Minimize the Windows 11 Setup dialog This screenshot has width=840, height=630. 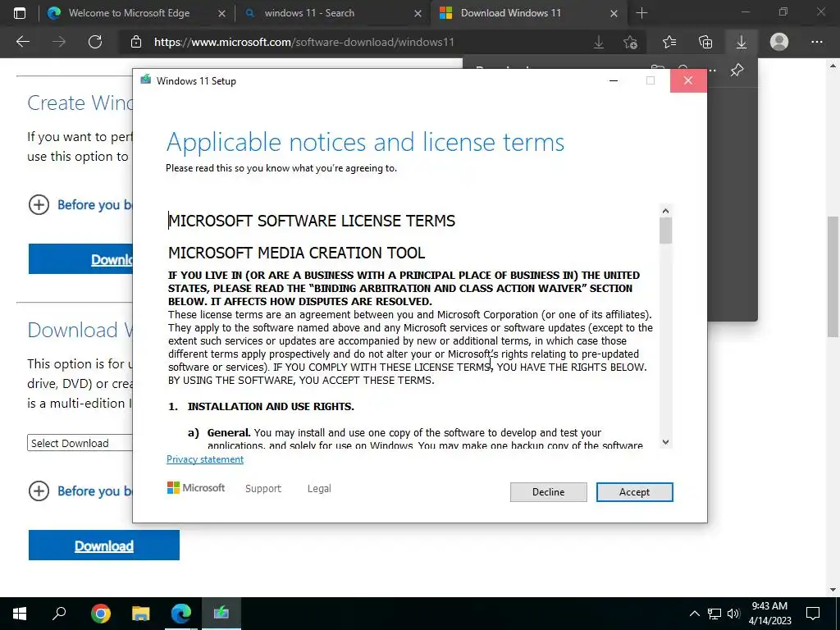[x=614, y=80]
